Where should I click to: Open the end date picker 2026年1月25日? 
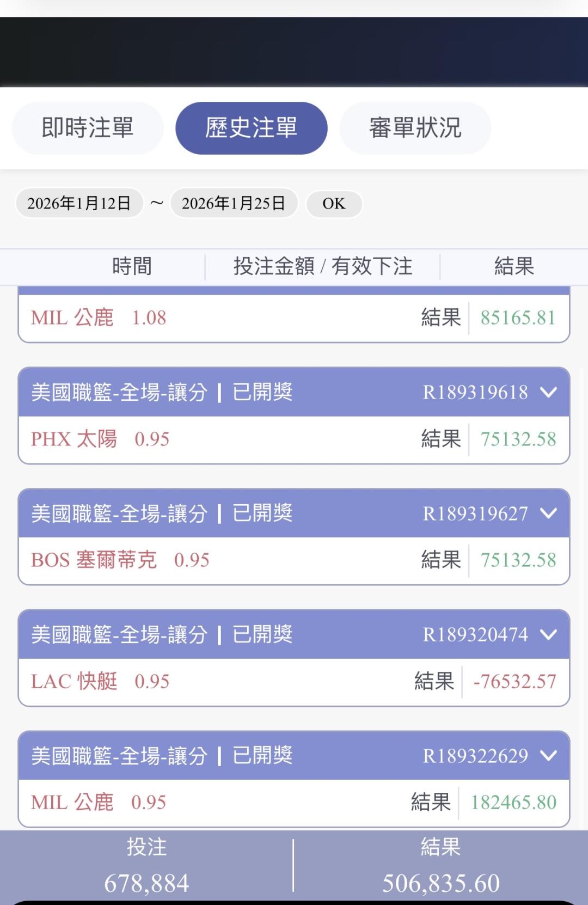(234, 203)
